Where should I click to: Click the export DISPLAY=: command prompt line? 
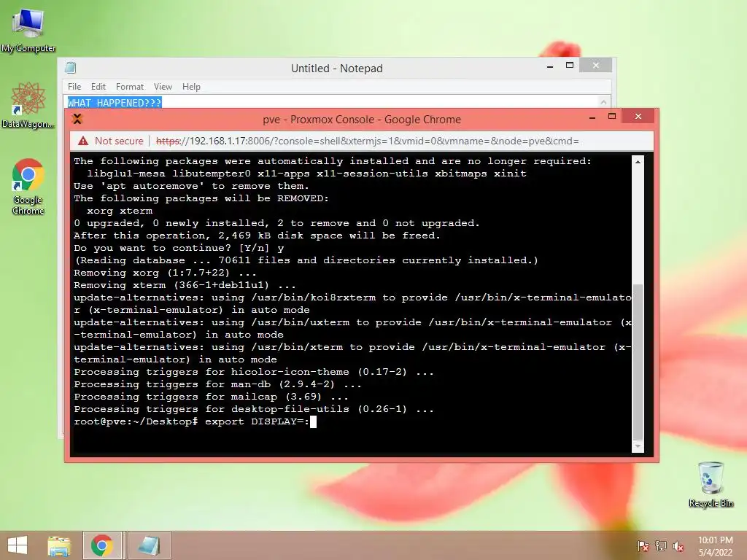pyautogui.click(x=195, y=421)
